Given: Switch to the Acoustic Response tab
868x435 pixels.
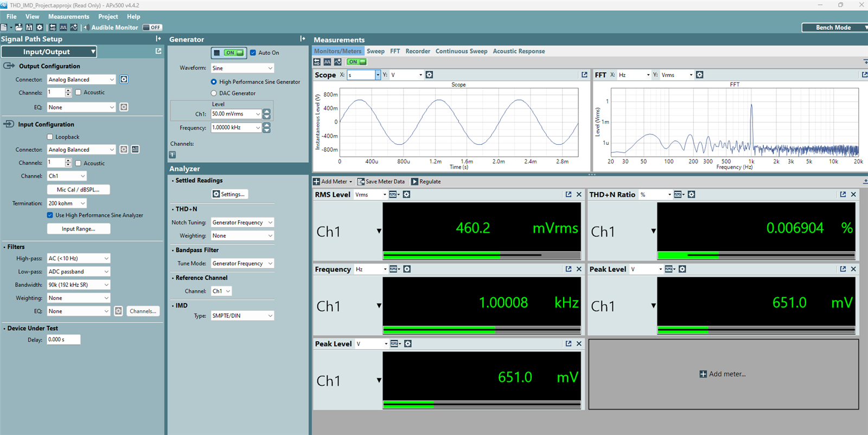Looking at the screenshot, I should 519,51.
